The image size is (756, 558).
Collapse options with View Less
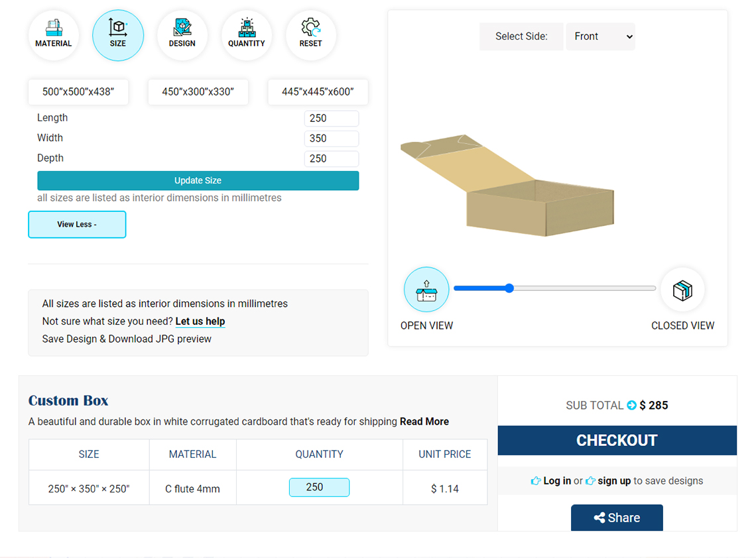pyautogui.click(x=77, y=225)
